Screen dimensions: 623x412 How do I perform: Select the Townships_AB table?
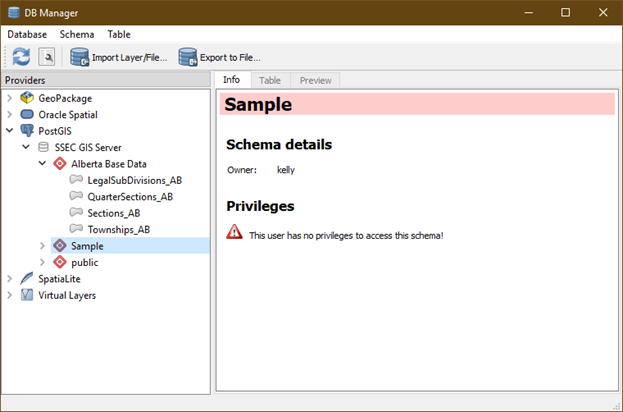click(x=119, y=230)
